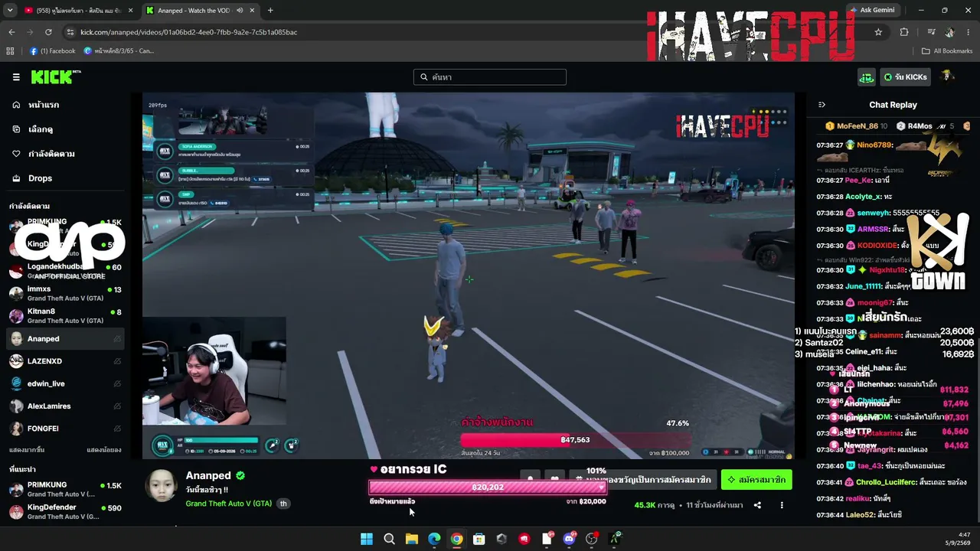Screen dimensions: 980x551
Task: Open the Chrome tab search dropdown
Action: (10, 11)
